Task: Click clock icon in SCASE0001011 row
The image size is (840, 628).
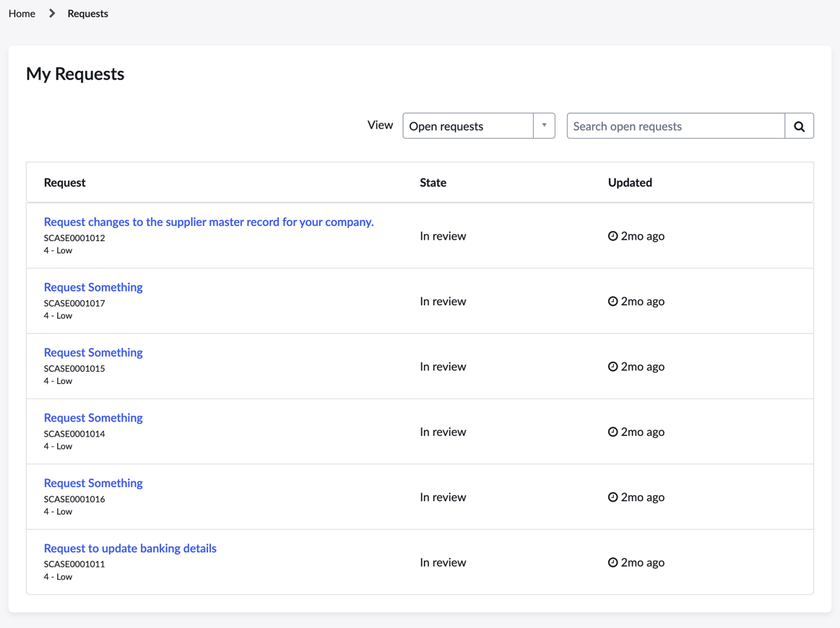Action: (613, 562)
